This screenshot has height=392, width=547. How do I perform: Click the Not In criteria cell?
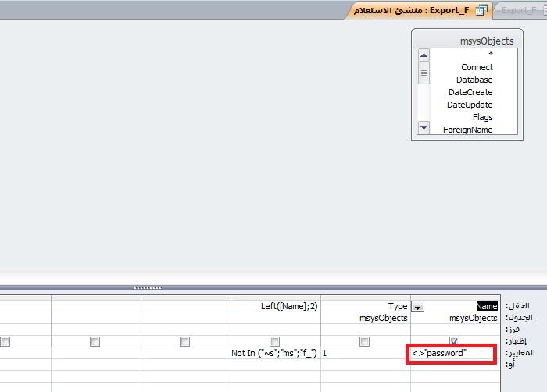pyautogui.click(x=274, y=354)
